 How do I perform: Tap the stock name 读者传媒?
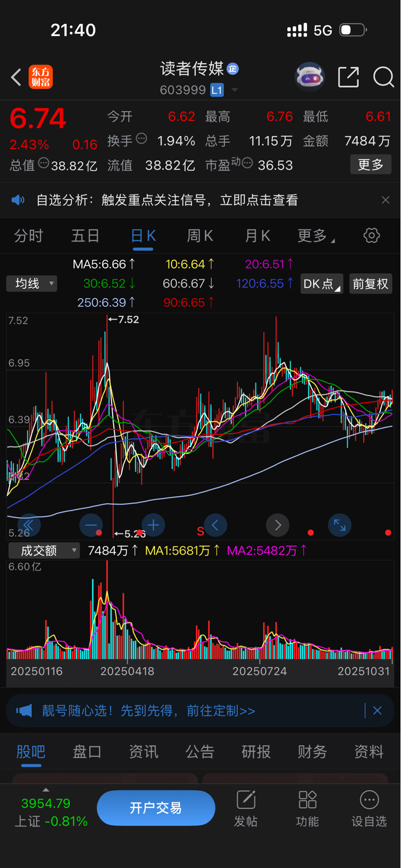point(192,68)
